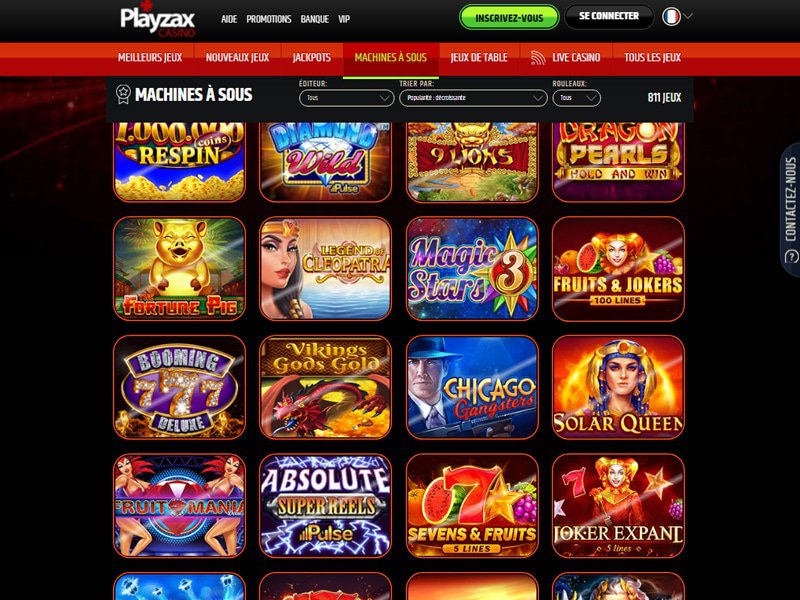Open the Contactez-nous help side tab
Image resolution: width=800 pixels, height=600 pixels.
tap(790, 209)
